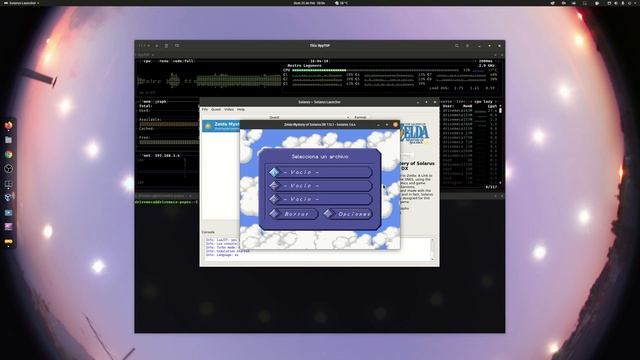640x360 pixels.
Task: Open system tray volume icon
Action: coord(616,3)
